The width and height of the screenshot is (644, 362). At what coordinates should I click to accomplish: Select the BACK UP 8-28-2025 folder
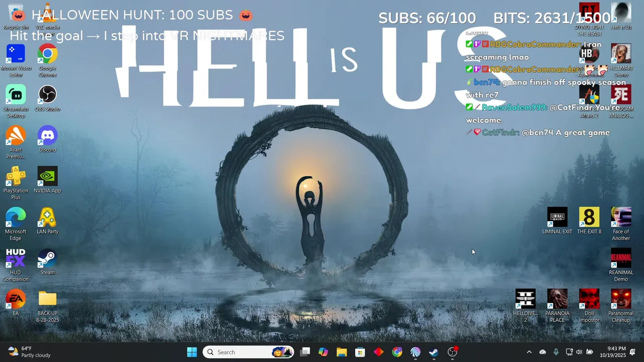[47, 306]
